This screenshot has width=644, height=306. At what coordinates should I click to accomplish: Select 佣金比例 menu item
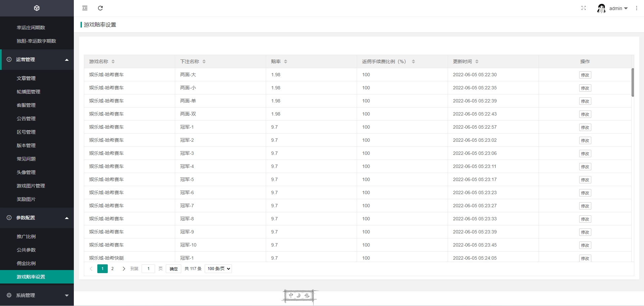[x=26, y=263]
